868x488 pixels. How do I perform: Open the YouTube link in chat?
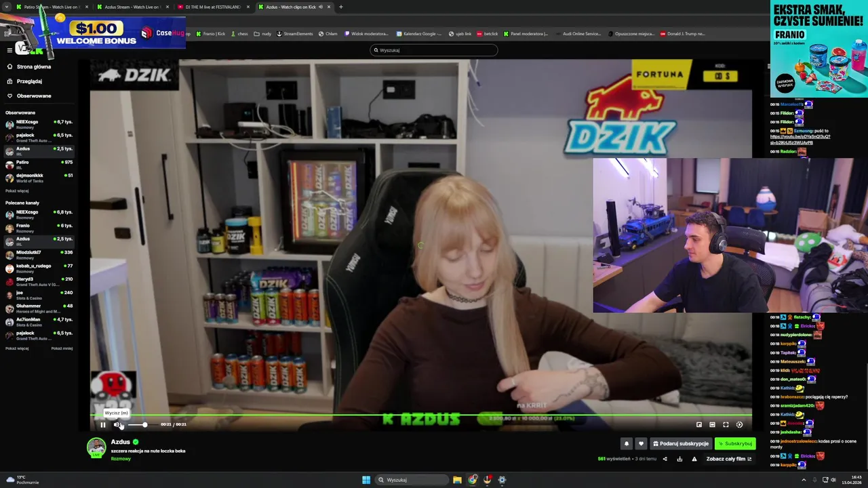click(800, 140)
